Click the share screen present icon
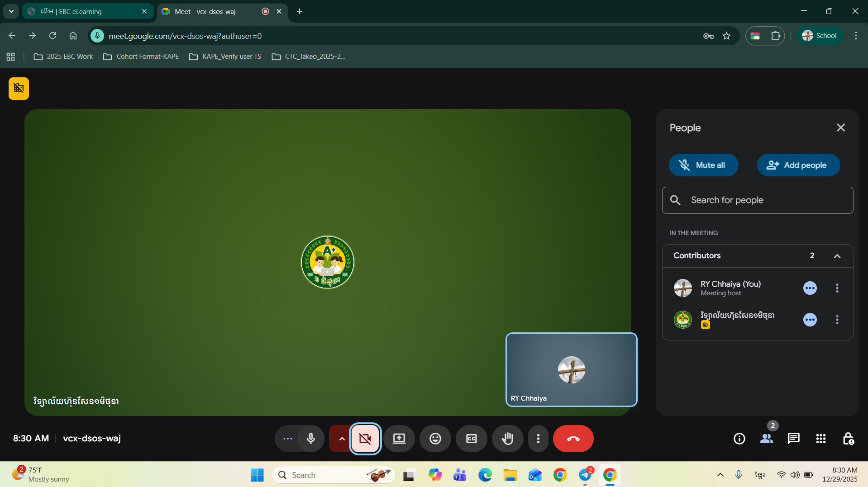 click(399, 438)
